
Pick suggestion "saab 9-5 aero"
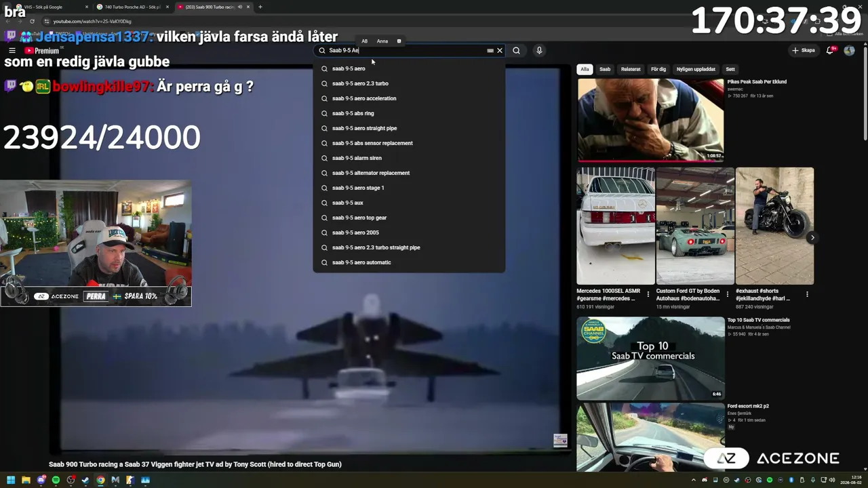(409, 68)
